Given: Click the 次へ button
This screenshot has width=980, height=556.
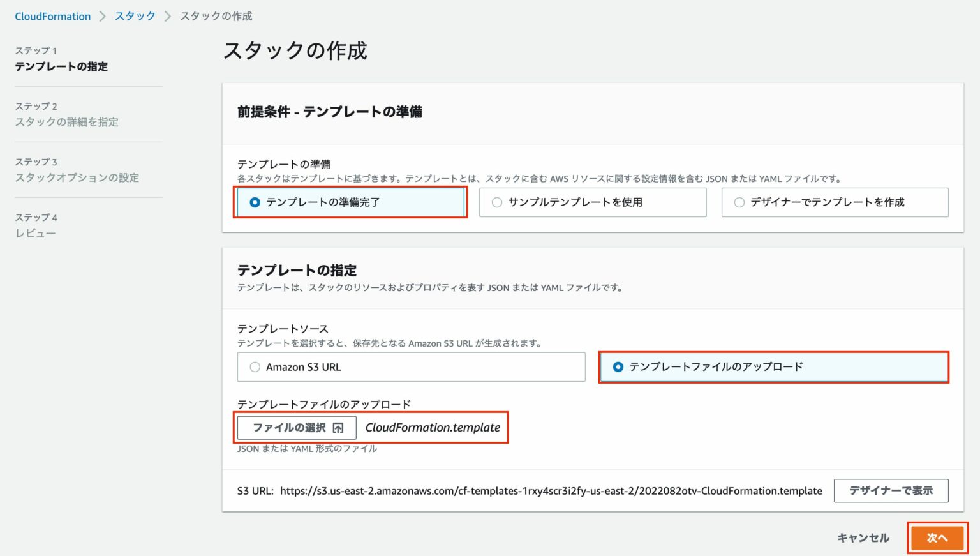Looking at the screenshot, I should coord(937,538).
